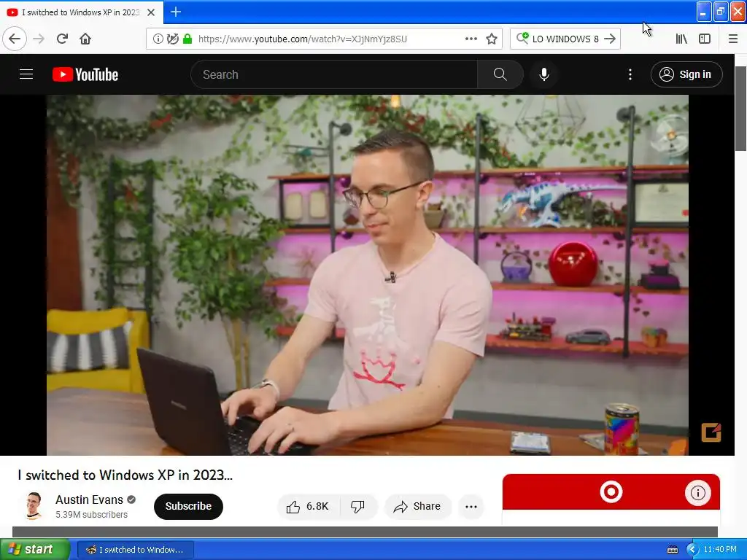Show site information icon in address bar
747x560 pixels.
click(x=158, y=39)
